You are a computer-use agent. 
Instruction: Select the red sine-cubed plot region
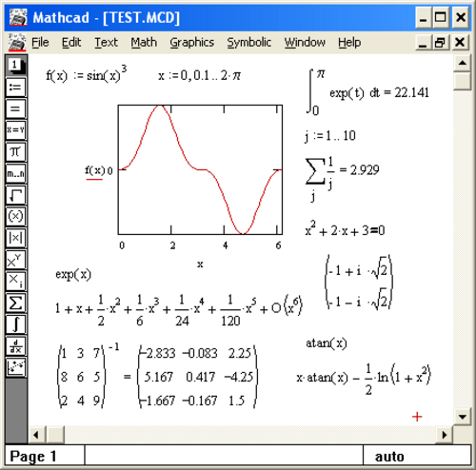(x=200, y=169)
